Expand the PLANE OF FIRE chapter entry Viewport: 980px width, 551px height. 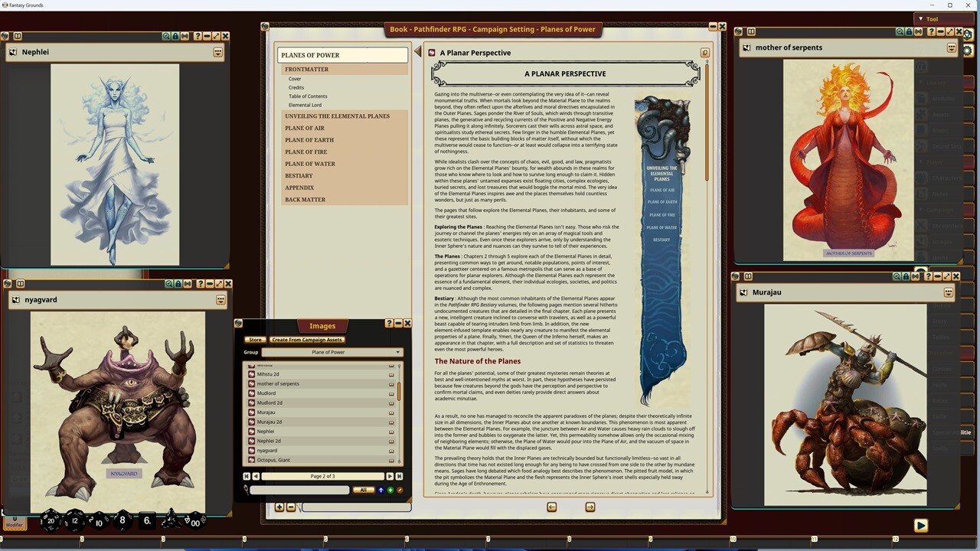305,152
